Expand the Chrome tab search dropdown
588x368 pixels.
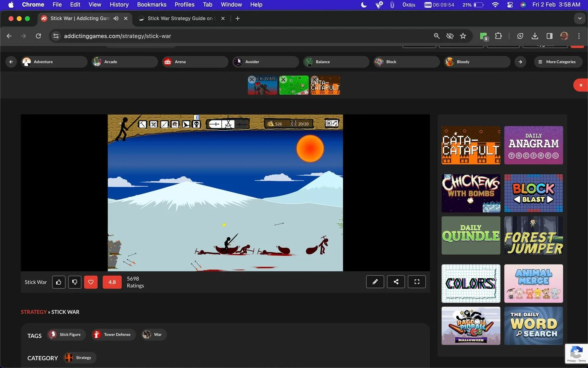(580, 18)
